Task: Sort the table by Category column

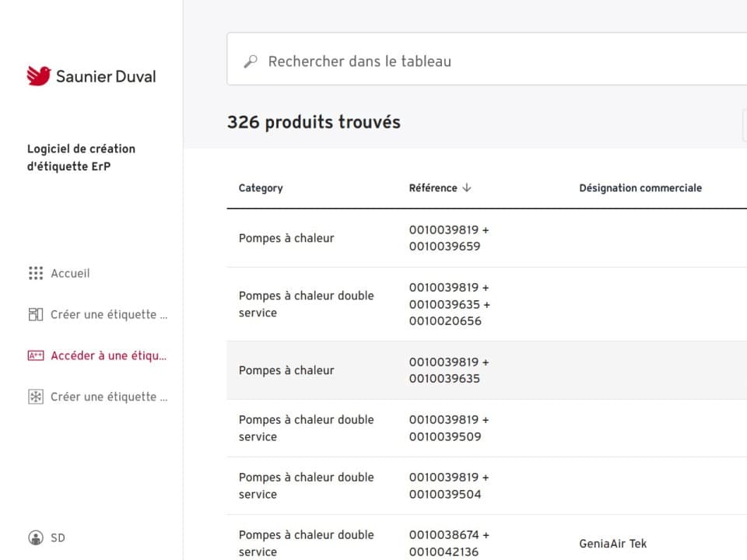Action: 261,187
